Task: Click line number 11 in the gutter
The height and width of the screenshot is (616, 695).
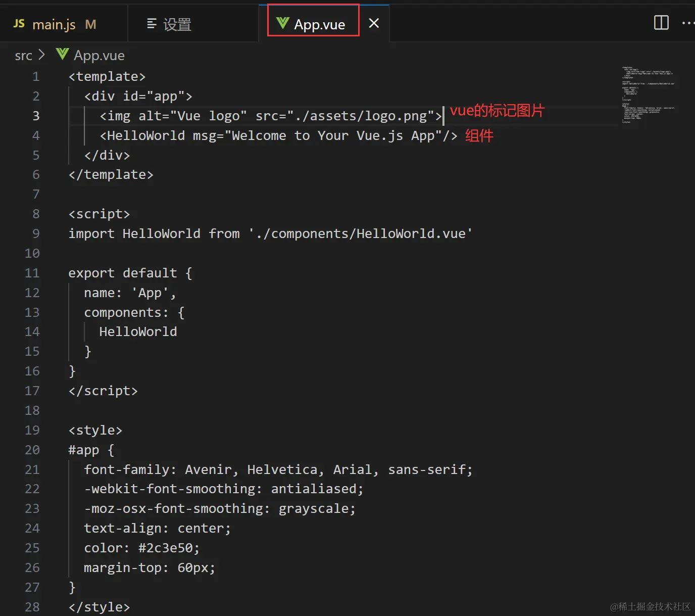Action: pos(32,273)
